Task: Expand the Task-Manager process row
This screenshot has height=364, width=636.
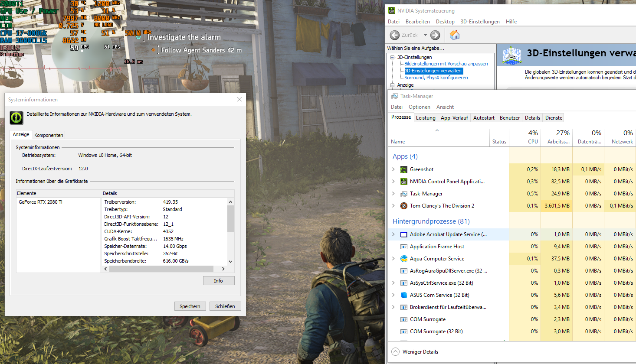Action: click(x=393, y=194)
